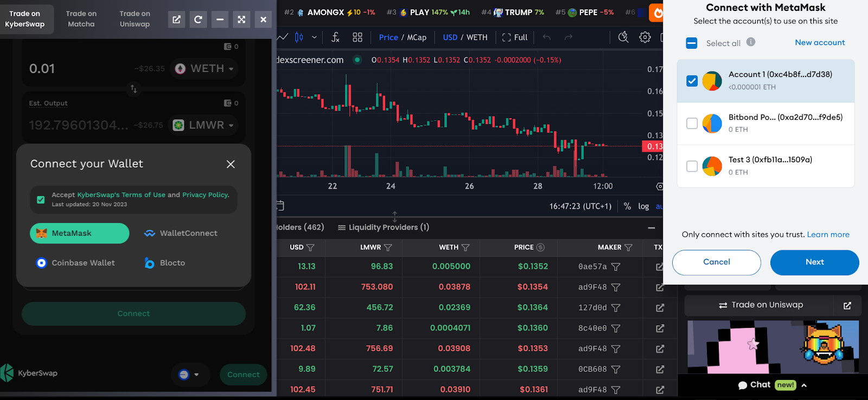Check Test 3 account checkbox
Viewport: 868px width, 400px height.
pyautogui.click(x=692, y=166)
